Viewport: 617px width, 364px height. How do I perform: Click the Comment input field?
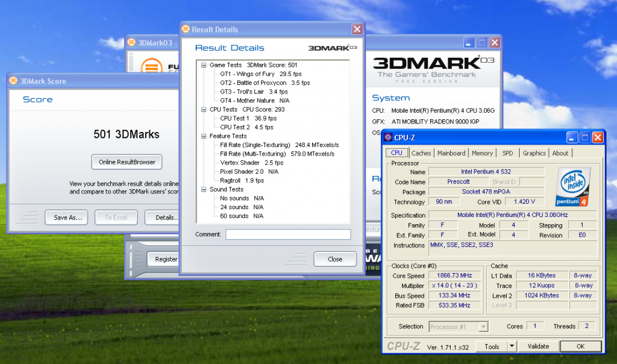tap(288, 234)
